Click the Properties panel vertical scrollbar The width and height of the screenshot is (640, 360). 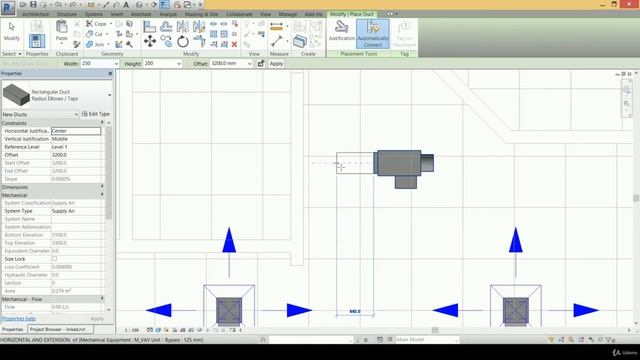(108, 173)
